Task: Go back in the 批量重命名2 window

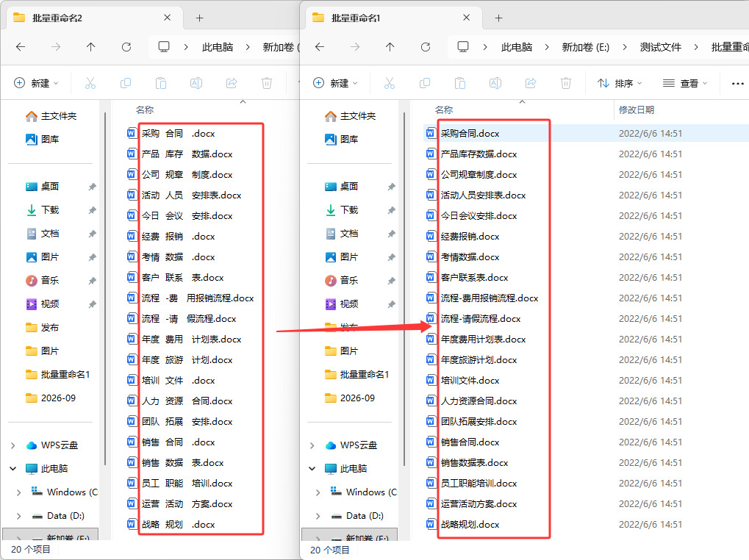Action: pos(21,47)
